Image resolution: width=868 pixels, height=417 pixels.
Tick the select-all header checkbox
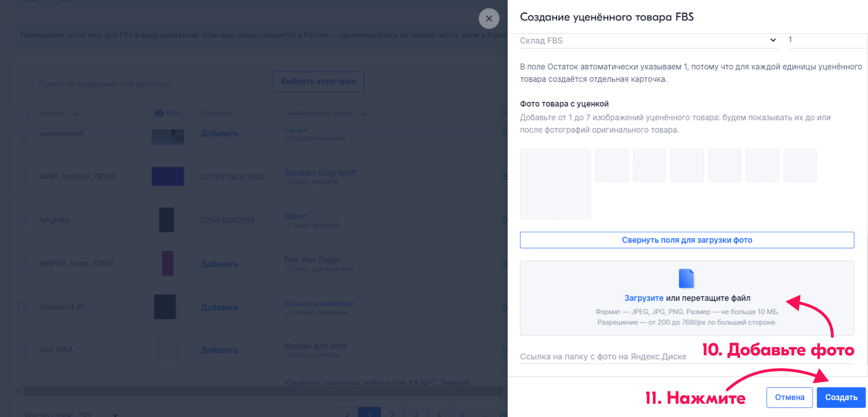tap(23, 113)
